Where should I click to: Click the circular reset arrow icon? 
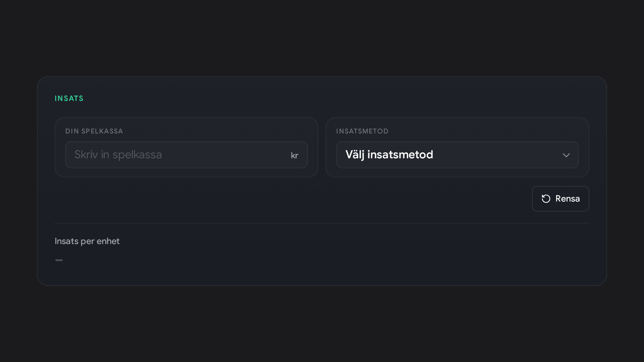click(546, 199)
